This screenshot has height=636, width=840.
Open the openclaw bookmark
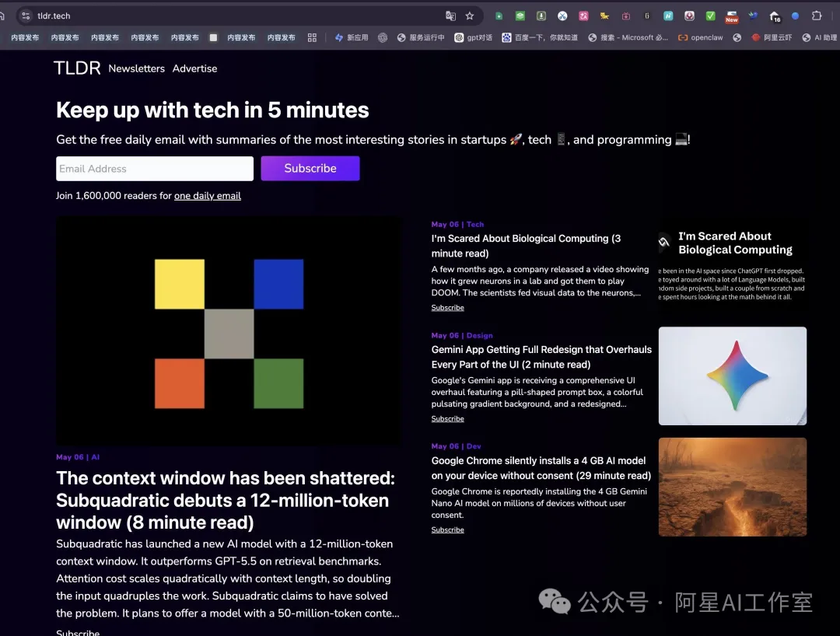coord(701,37)
